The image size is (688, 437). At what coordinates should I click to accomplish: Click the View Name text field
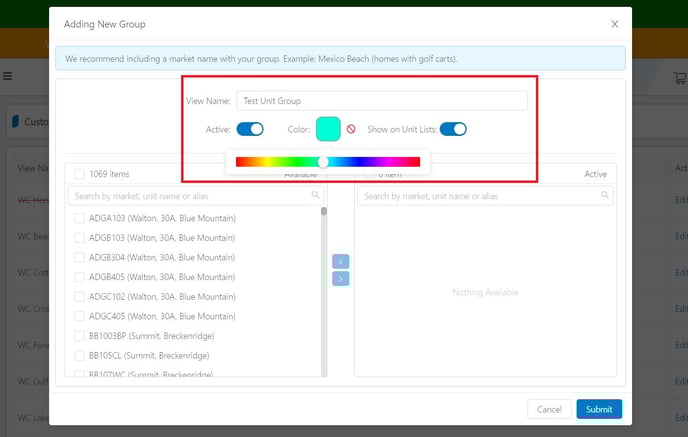click(382, 100)
